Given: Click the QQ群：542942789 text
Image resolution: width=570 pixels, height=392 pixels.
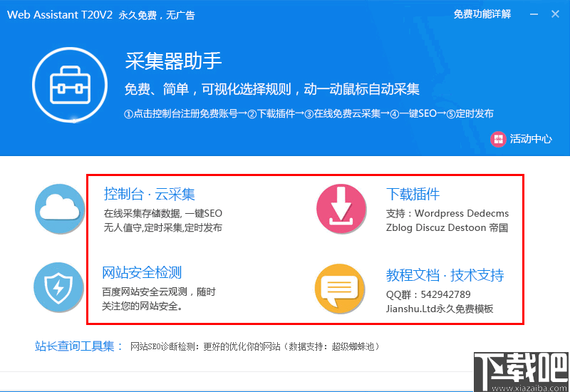Looking at the screenshot, I should [x=428, y=294].
